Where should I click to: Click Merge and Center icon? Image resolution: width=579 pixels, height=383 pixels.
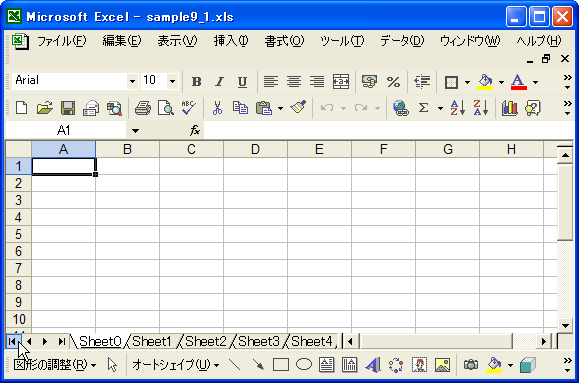point(340,82)
